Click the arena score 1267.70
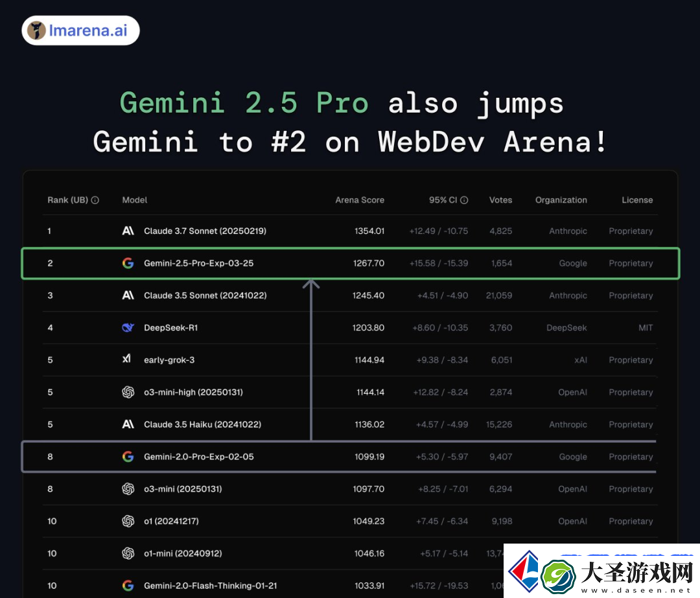The image size is (700, 598). pyautogui.click(x=369, y=263)
